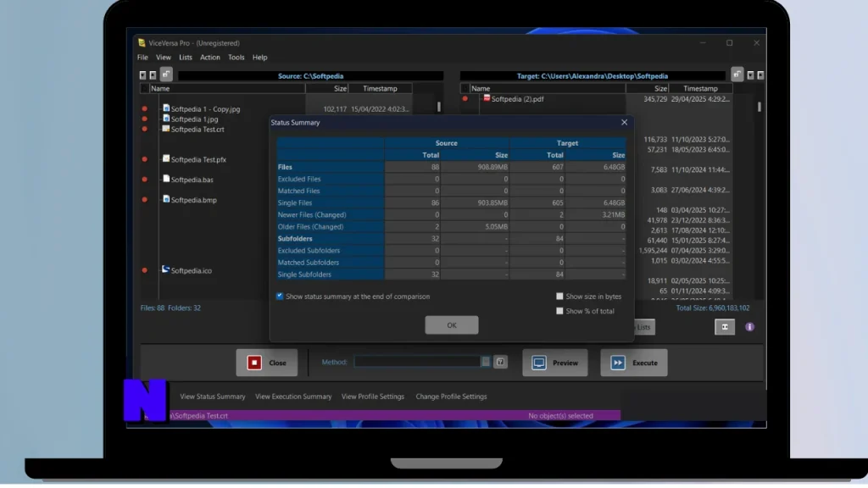Click the Total Size: 6,960,183,102 status text

coord(713,308)
